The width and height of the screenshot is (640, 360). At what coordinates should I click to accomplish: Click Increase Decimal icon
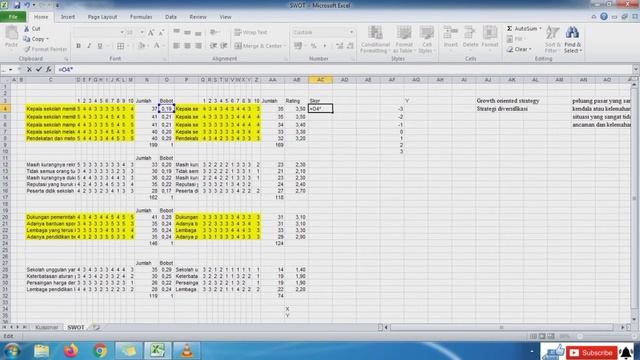coord(340,46)
